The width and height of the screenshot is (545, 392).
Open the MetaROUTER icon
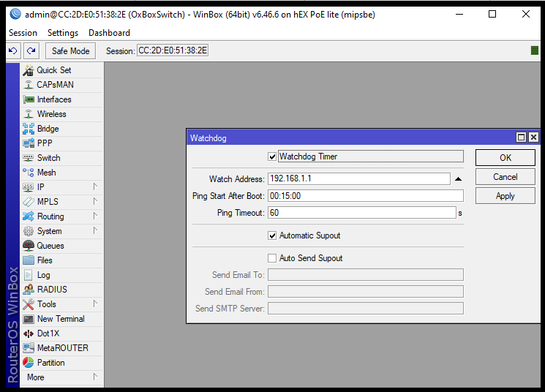tap(29, 348)
